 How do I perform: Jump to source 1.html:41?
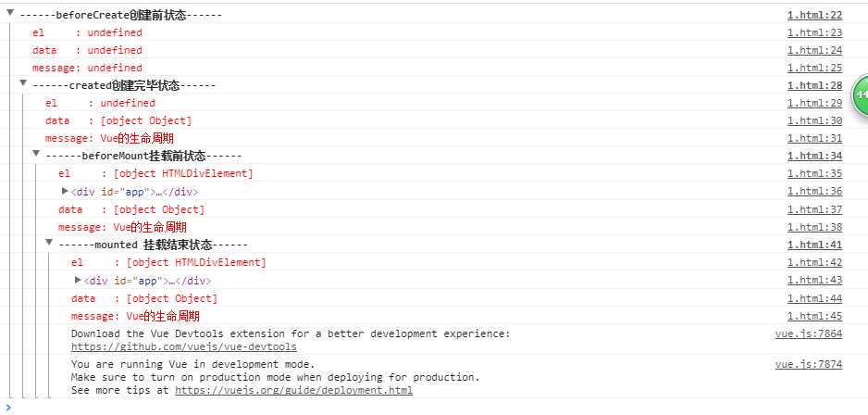pyautogui.click(x=814, y=245)
